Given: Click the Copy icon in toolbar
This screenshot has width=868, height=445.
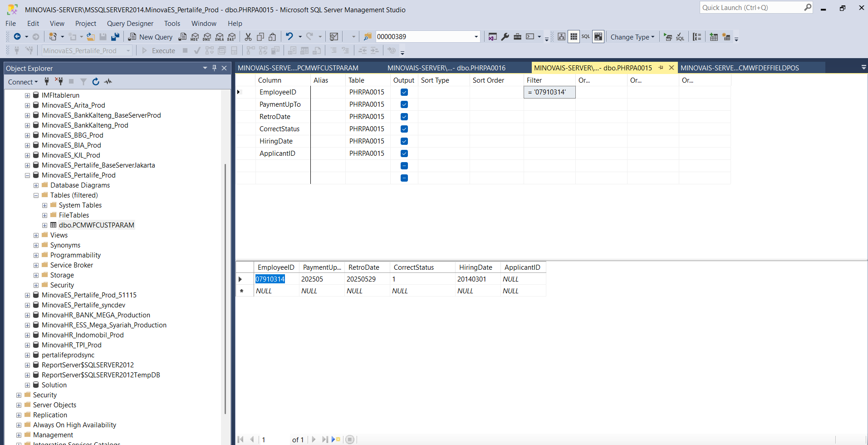Looking at the screenshot, I should tap(260, 37).
